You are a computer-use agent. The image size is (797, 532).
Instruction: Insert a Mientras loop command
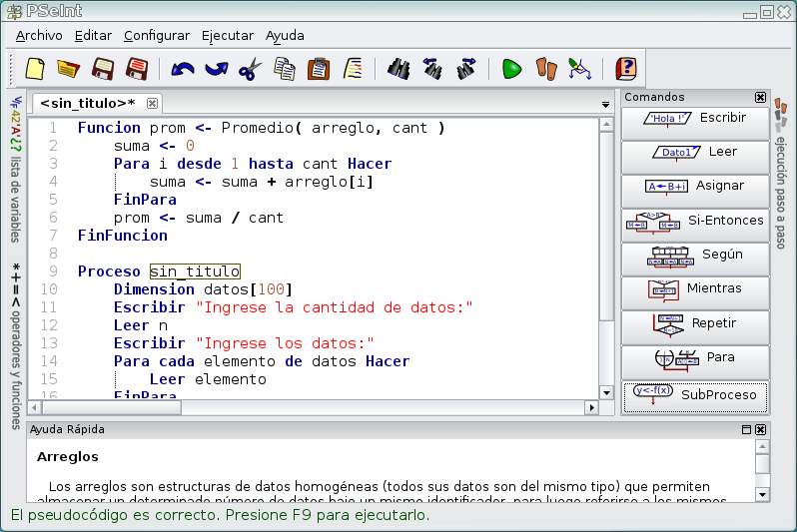tap(695, 293)
